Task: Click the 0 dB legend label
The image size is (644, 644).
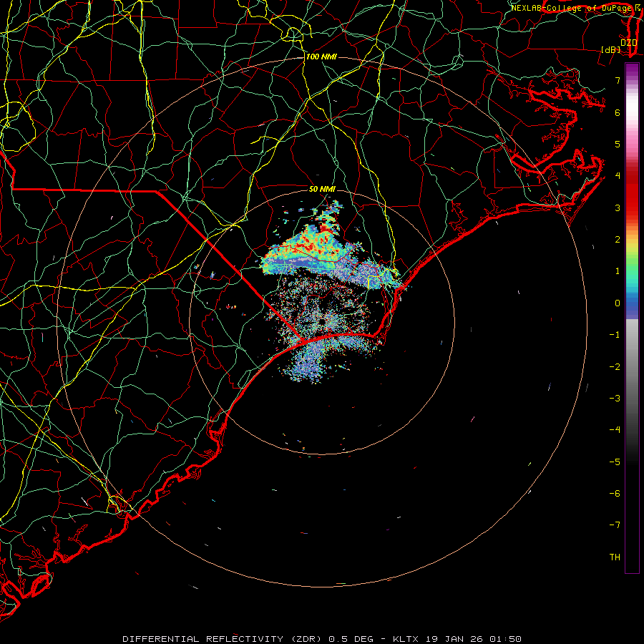Action: tap(618, 303)
